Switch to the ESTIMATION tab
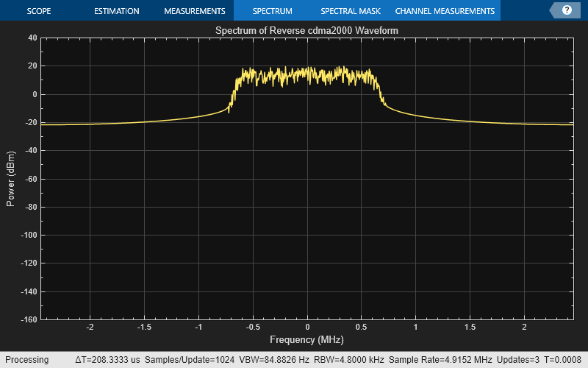588x368 pixels. 117,11
